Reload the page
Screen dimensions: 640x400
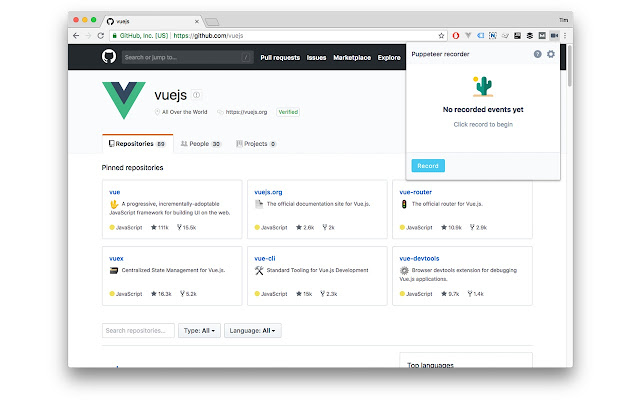(x=100, y=36)
